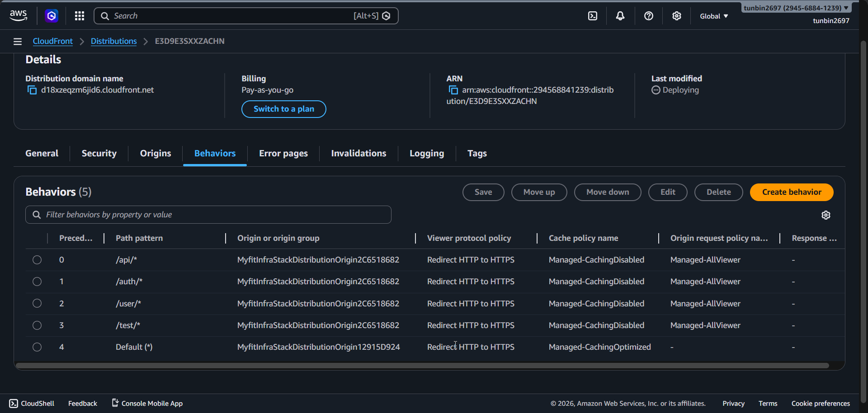Click the AWS home logo

coord(18,15)
